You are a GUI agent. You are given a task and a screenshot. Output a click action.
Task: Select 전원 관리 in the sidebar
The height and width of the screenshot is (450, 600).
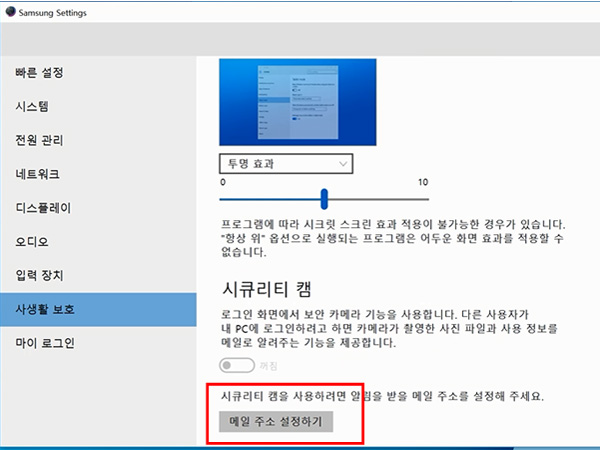(x=98, y=140)
